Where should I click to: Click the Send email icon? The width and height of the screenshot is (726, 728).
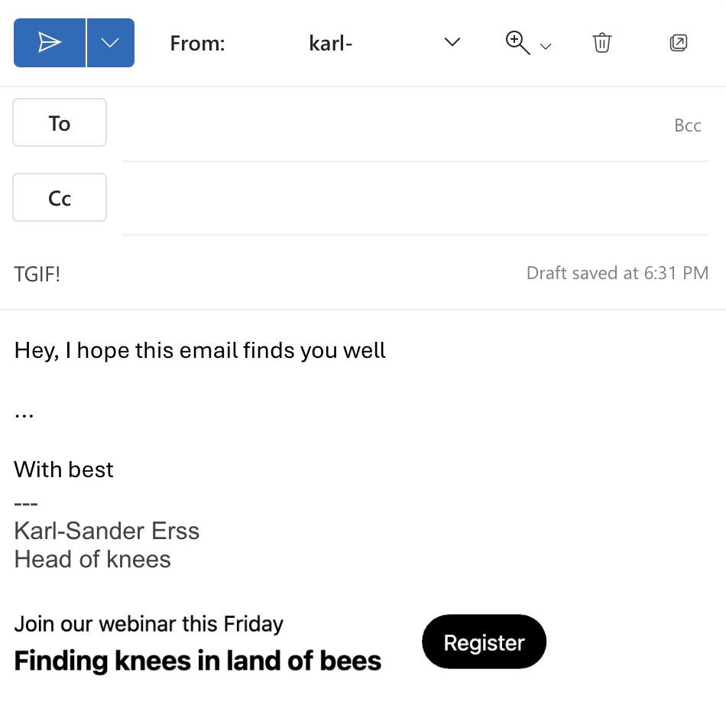pos(48,43)
